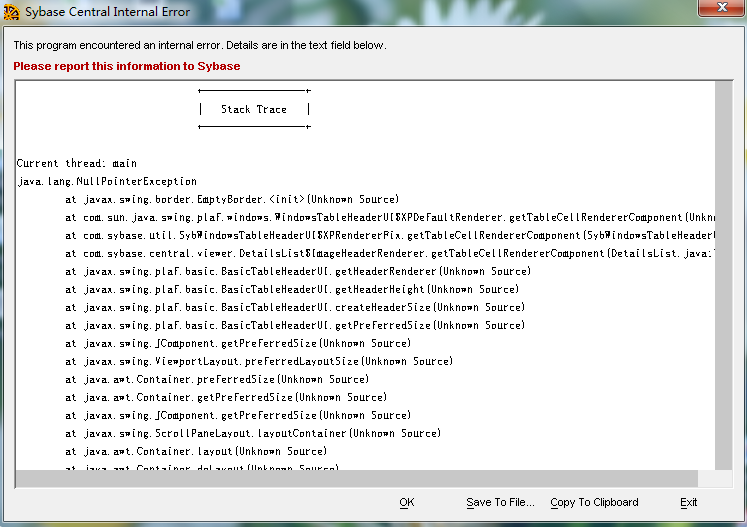
Task: Click Save To File... button
Action: (500, 502)
